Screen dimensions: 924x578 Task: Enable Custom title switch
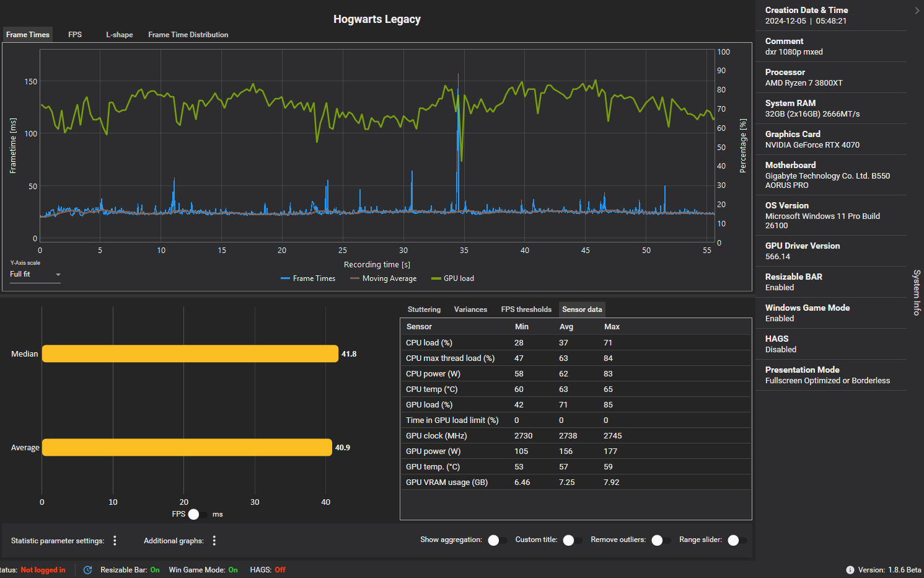point(573,540)
